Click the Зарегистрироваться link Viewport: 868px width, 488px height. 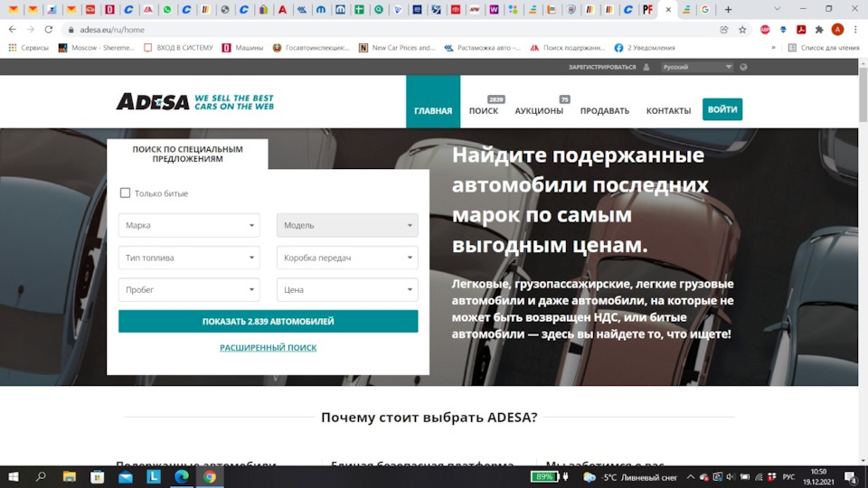coord(602,67)
